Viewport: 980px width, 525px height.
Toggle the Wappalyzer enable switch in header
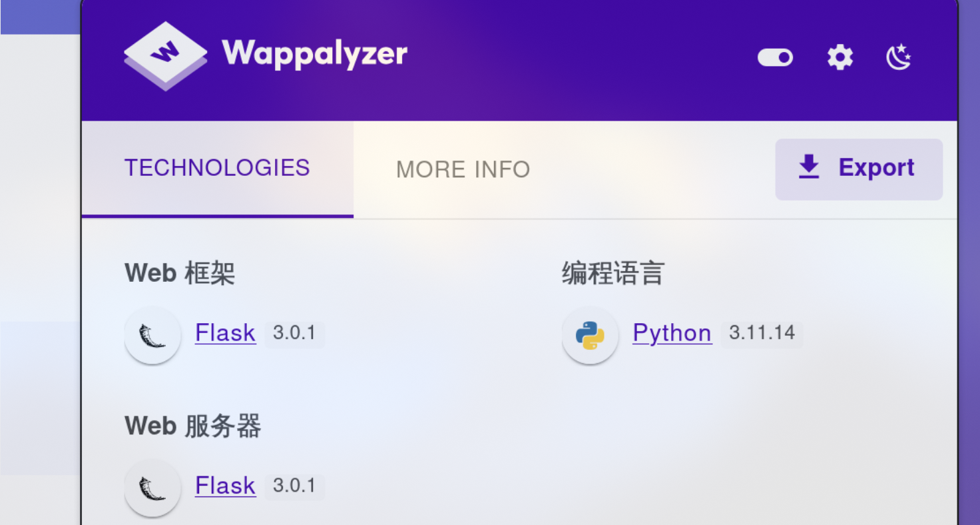click(x=775, y=58)
